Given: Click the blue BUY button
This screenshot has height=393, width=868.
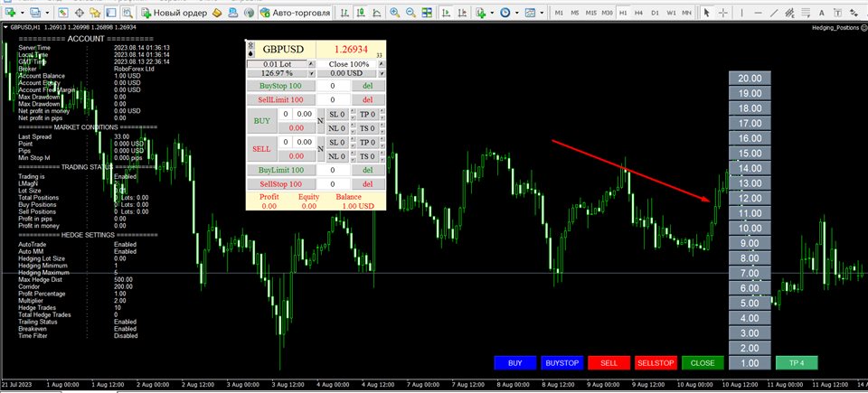Looking at the screenshot, I should pos(514,363).
